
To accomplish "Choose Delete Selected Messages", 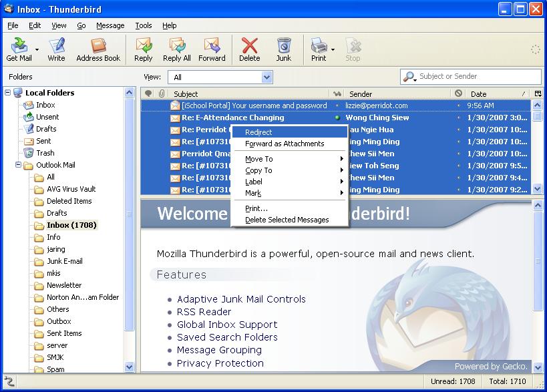I will pyautogui.click(x=290, y=220).
